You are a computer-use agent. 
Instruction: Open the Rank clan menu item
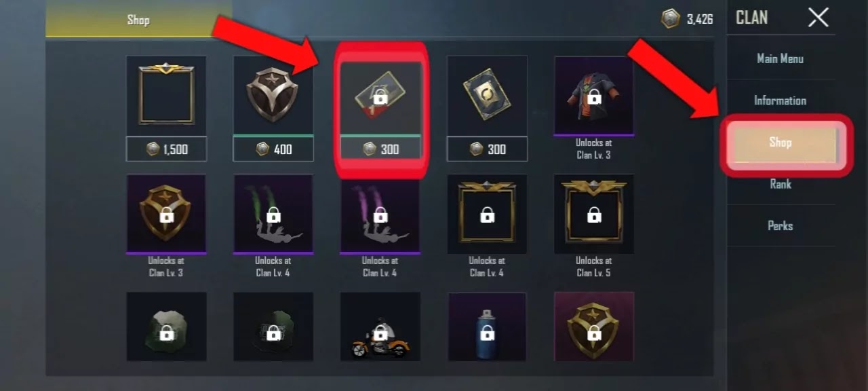click(781, 184)
